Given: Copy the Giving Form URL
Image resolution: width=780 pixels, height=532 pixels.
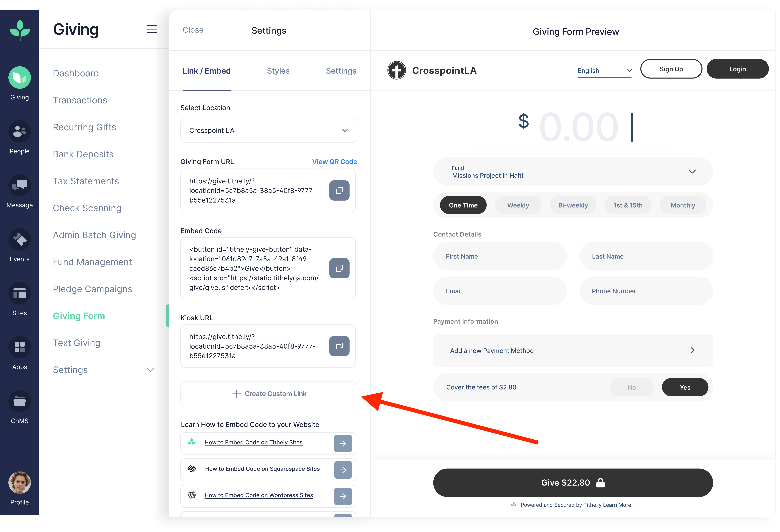Looking at the screenshot, I should (x=339, y=191).
